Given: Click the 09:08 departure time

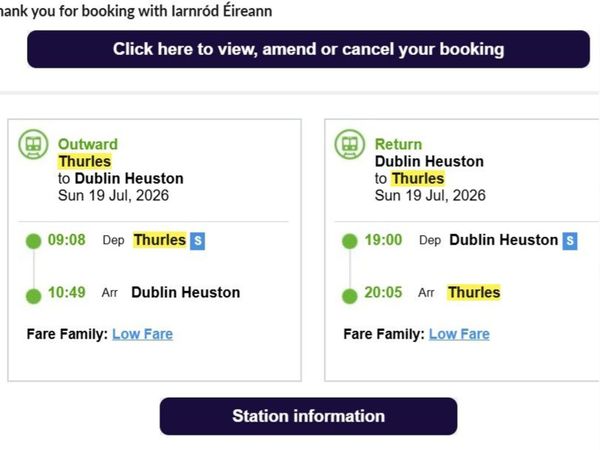Looking at the screenshot, I should pos(67,240).
